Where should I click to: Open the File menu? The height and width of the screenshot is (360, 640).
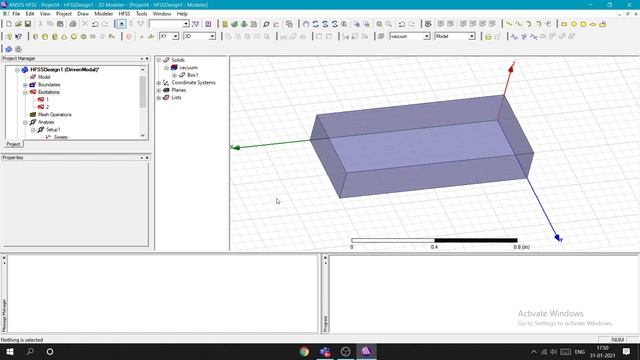tap(16, 13)
